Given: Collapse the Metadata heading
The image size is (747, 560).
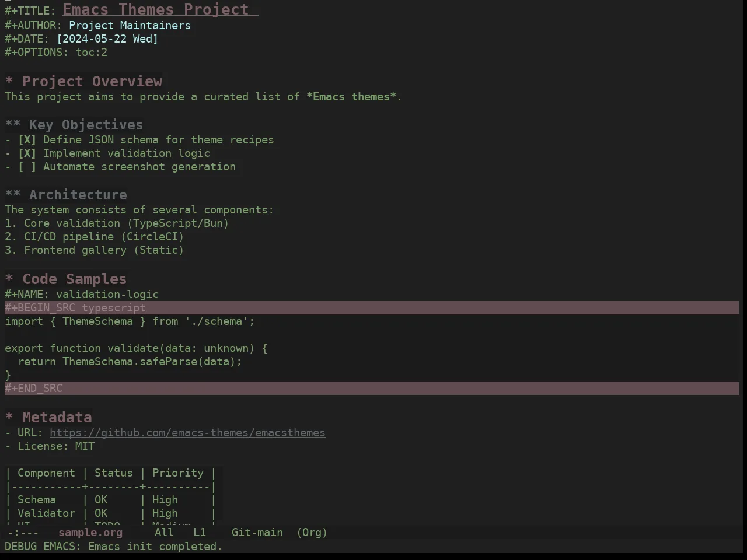Looking at the screenshot, I should (9, 418).
